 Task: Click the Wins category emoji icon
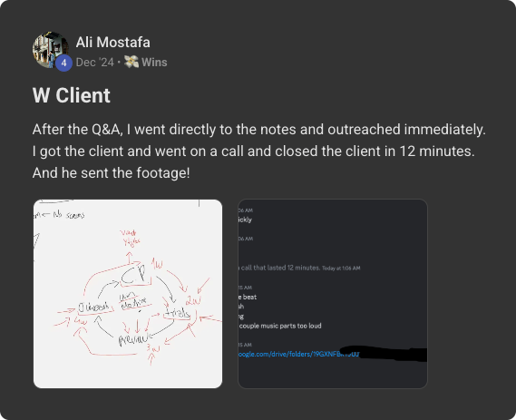click(131, 62)
